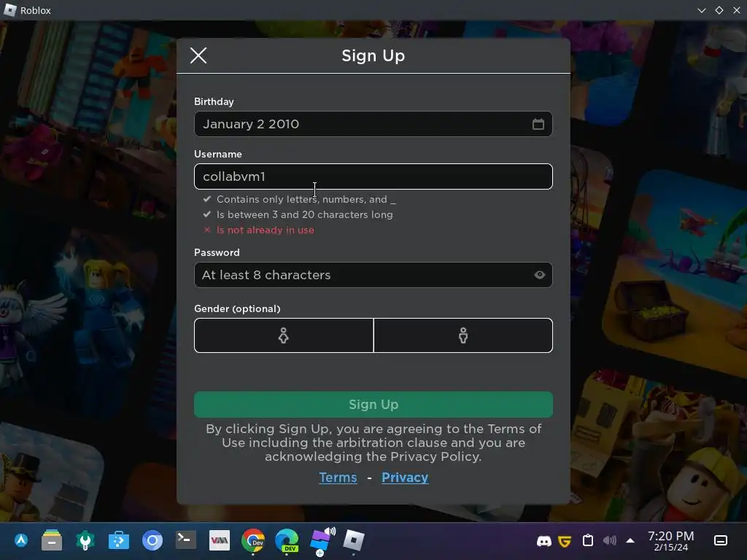Launch Edge Dev from the taskbar
The image size is (747, 560).
pyautogui.click(x=287, y=540)
